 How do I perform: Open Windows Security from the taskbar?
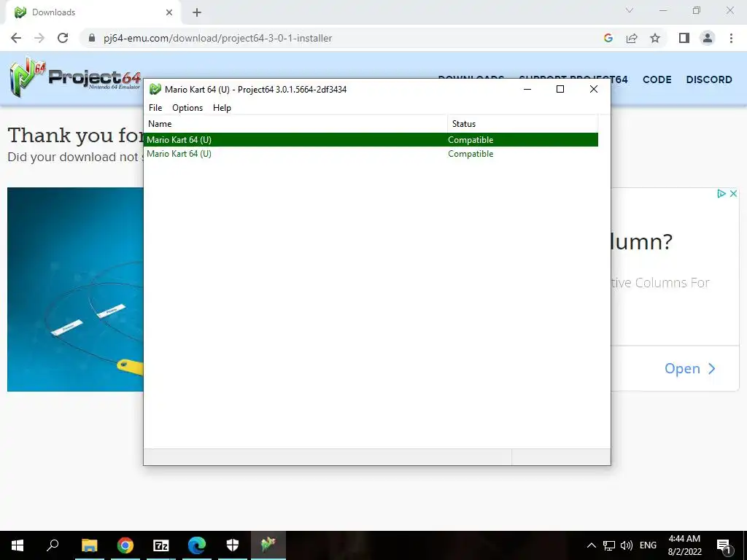click(233, 545)
